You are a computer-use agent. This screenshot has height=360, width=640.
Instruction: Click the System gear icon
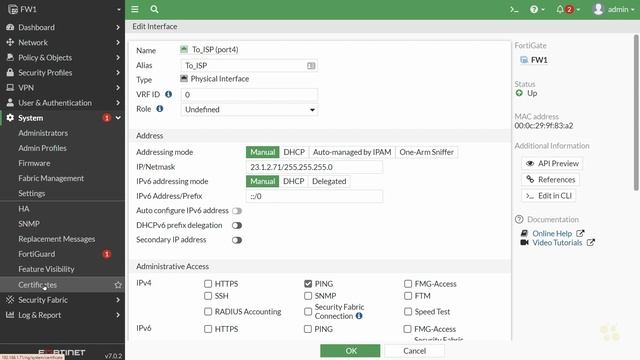click(10, 118)
